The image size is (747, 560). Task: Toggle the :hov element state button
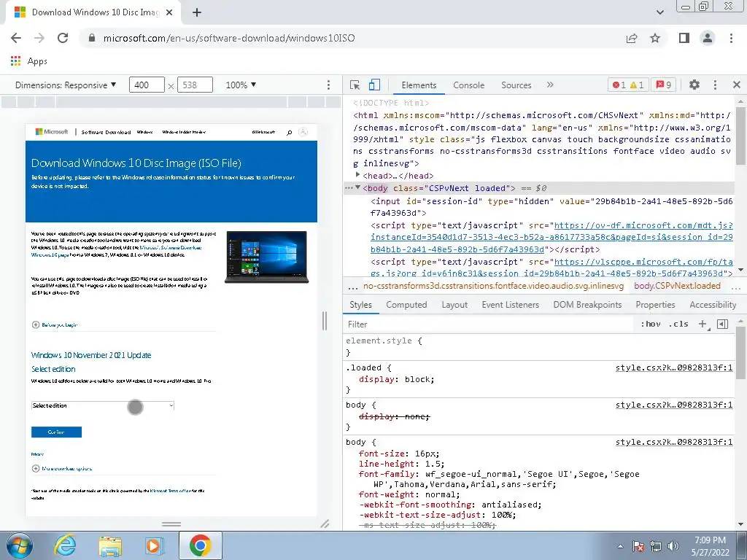pyautogui.click(x=650, y=324)
